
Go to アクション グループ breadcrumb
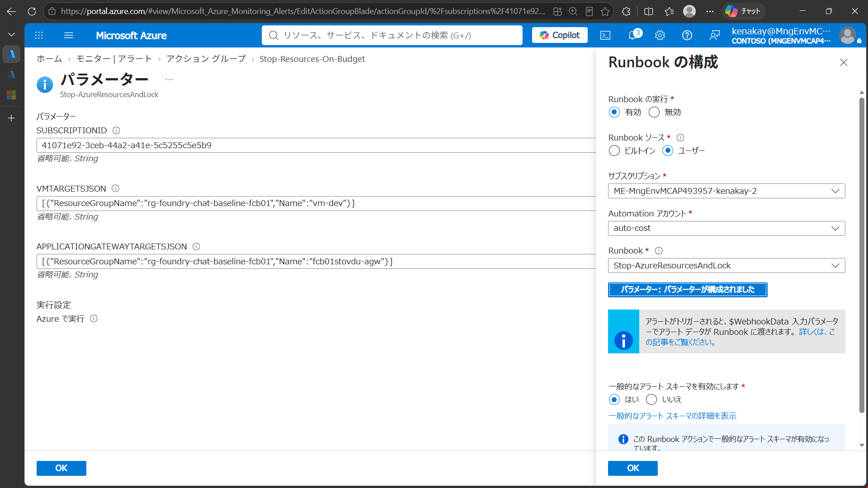[206, 59]
